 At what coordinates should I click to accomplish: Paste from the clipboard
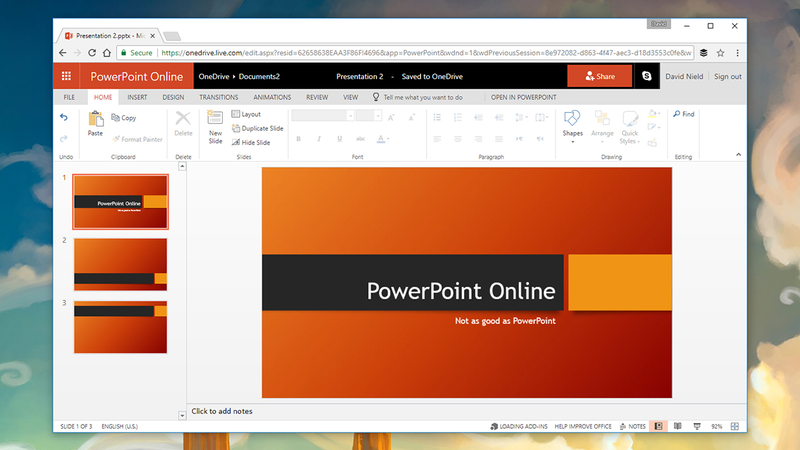(x=95, y=124)
